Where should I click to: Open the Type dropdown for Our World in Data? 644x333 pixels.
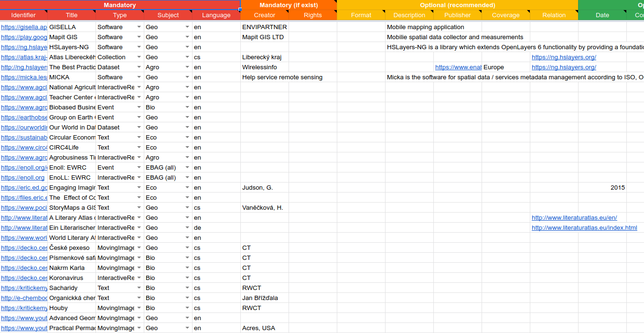[139, 128]
